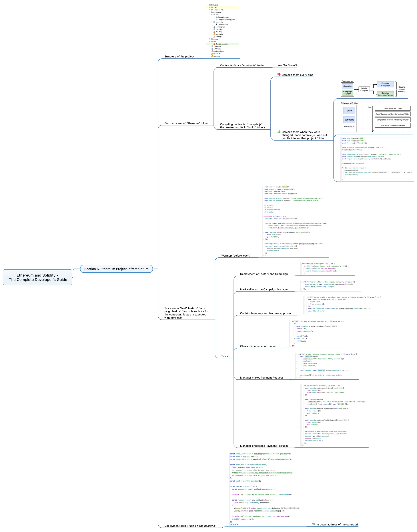Click the .gitignore file icon
The height and width of the screenshot is (532, 417).
[x=212, y=46]
